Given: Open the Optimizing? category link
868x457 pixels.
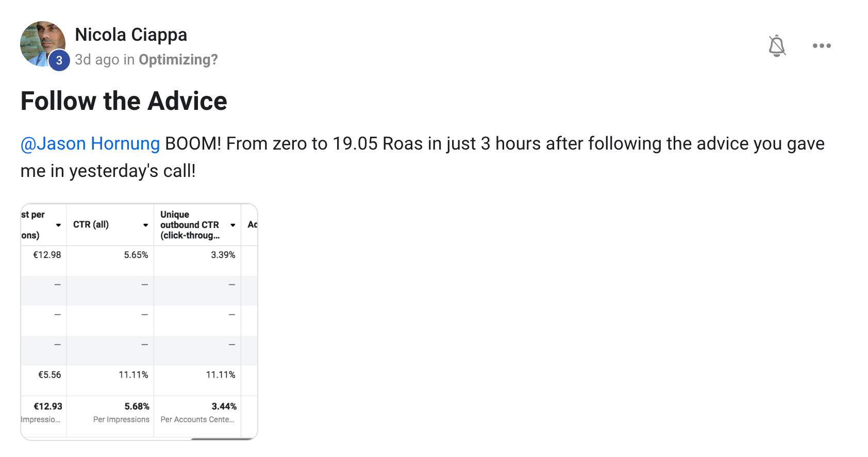Looking at the screenshot, I should click(178, 60).
